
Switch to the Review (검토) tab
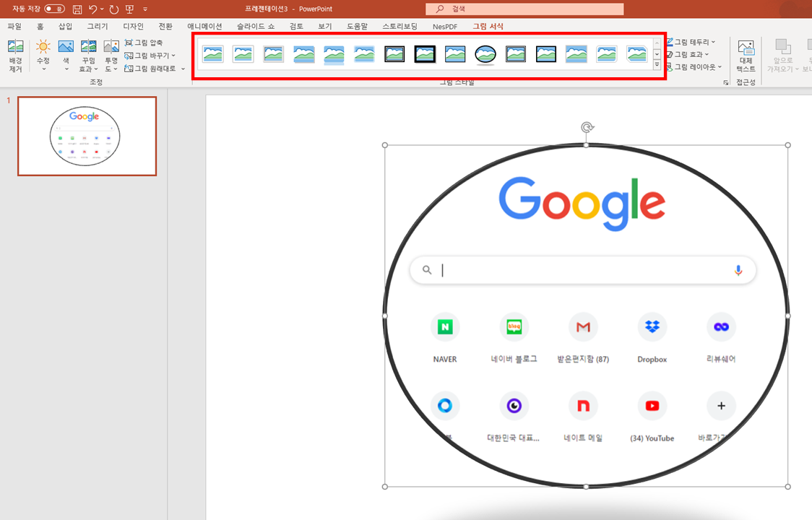point(296,26)
